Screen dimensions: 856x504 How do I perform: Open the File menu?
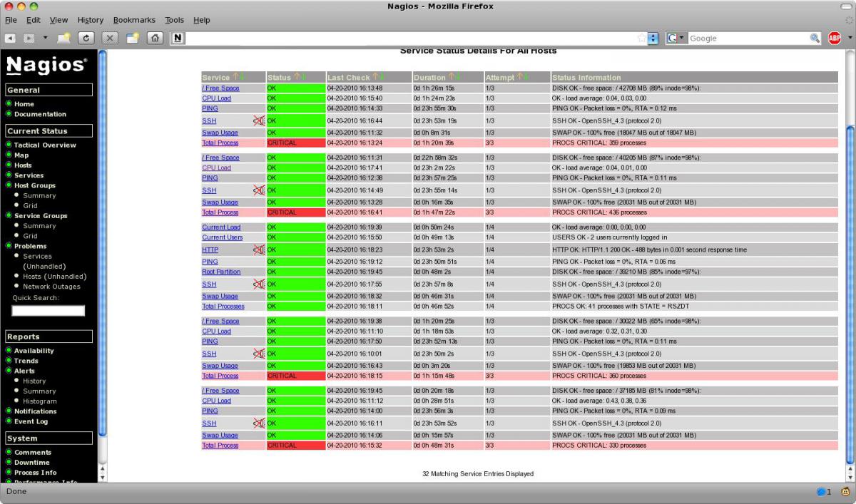11,20
